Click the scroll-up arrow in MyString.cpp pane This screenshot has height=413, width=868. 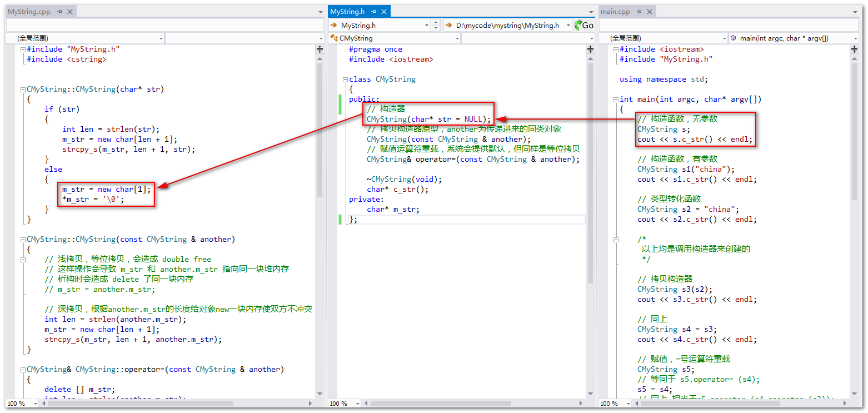[x=320, y=58]
